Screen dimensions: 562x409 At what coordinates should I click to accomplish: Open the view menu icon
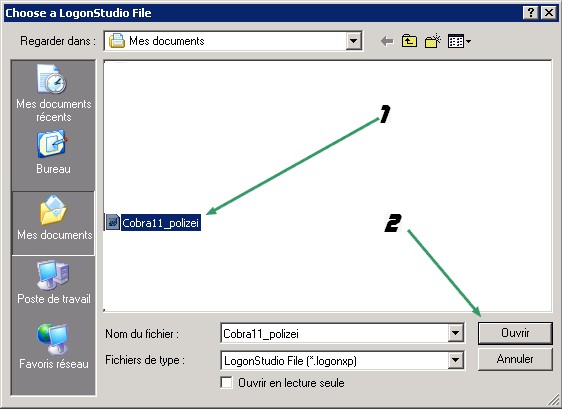tap(459, 41)
